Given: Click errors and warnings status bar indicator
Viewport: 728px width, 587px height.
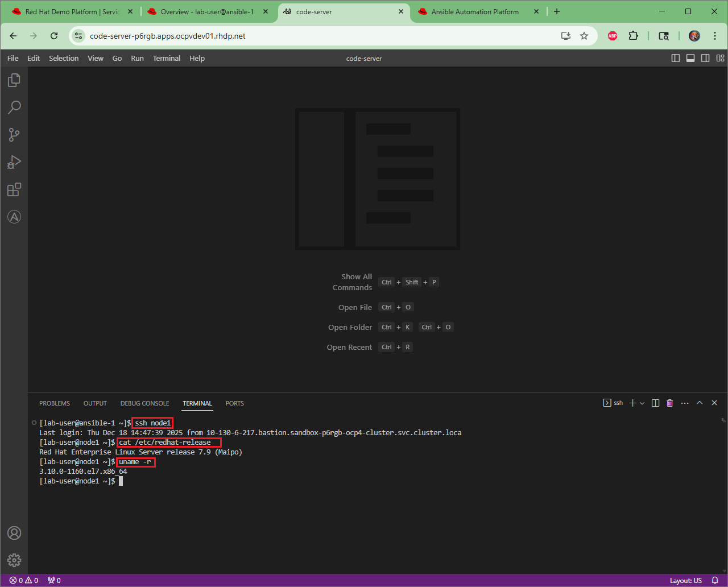Looking at the screenshot, I should [23, 580].
